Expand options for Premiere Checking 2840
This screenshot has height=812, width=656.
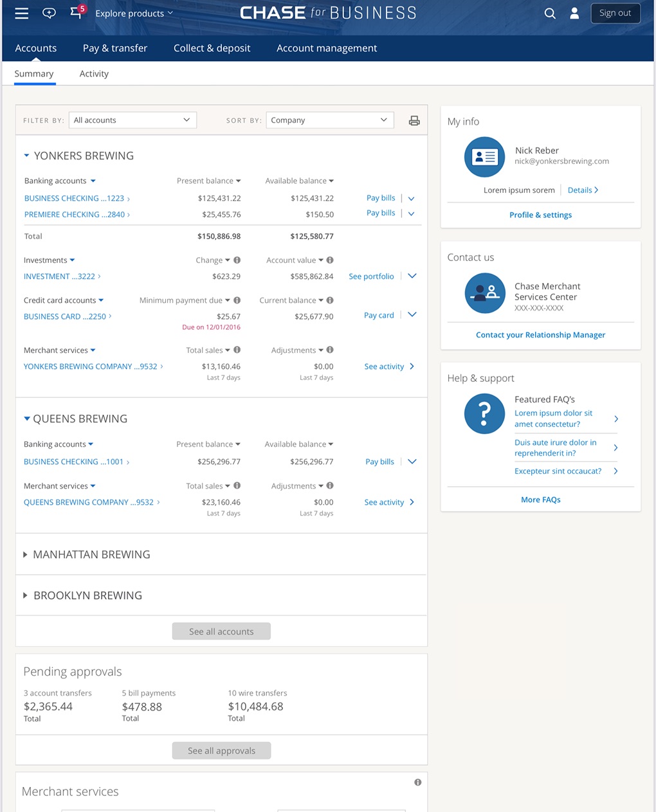tap(412, 213)
